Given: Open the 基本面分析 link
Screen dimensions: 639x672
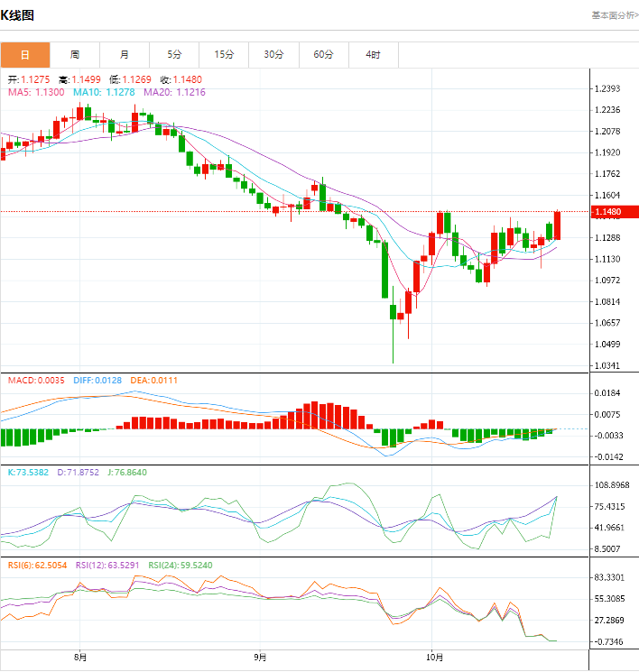Looking at the screenshot, I should (x=615, y=15).
